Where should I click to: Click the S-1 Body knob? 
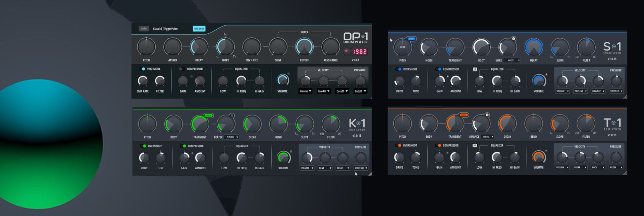point(481,47)
